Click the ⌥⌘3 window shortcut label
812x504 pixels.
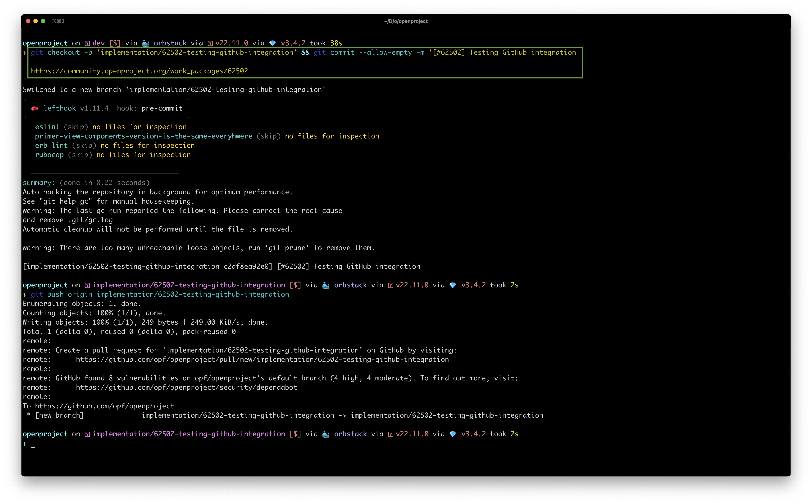(58, 21)
